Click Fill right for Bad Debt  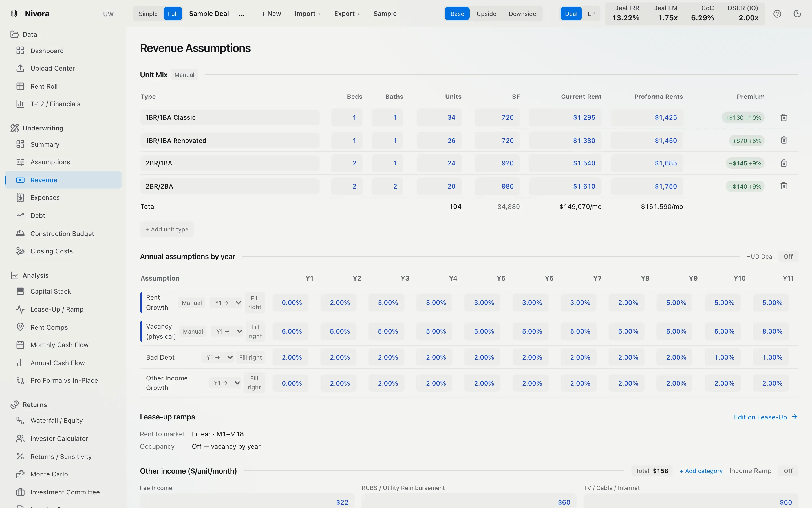tap(250, 358)
